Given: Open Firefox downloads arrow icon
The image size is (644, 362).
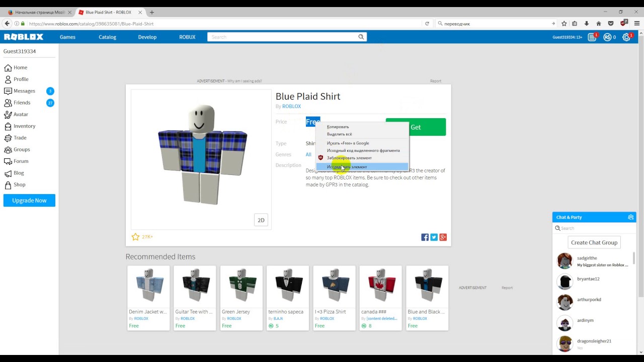Looking at the screenshot, I should pyautogui.click(x=587, y=24).
